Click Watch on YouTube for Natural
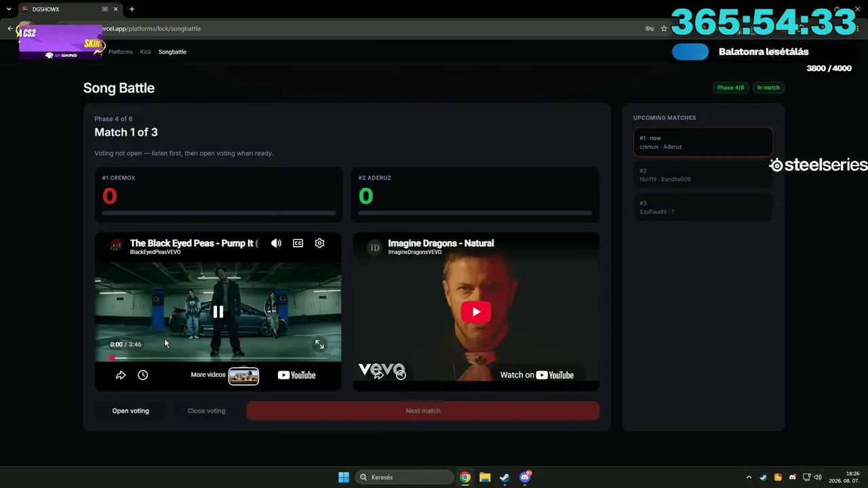The height and width of the screenshot is (488, 868). (x=537, y=375)
